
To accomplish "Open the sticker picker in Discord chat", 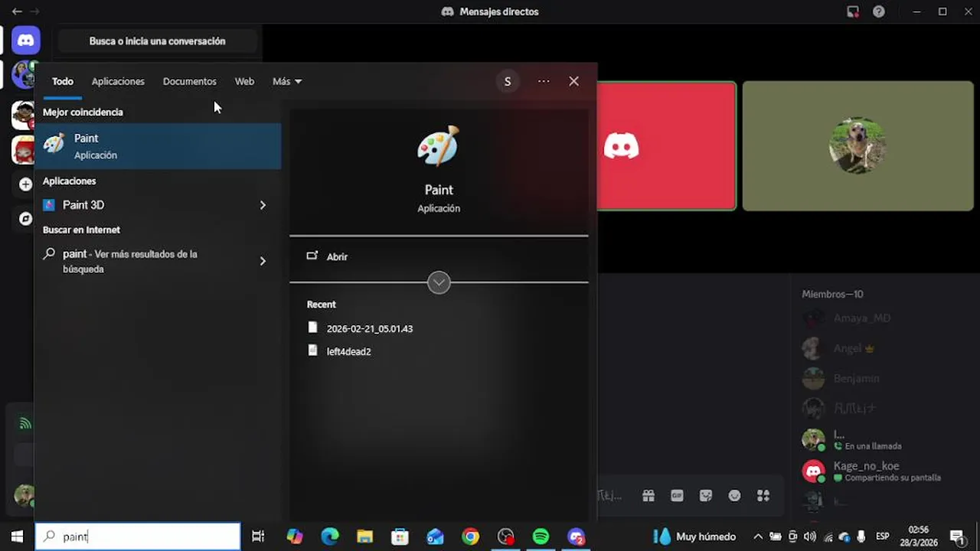I will pos(706,496).
